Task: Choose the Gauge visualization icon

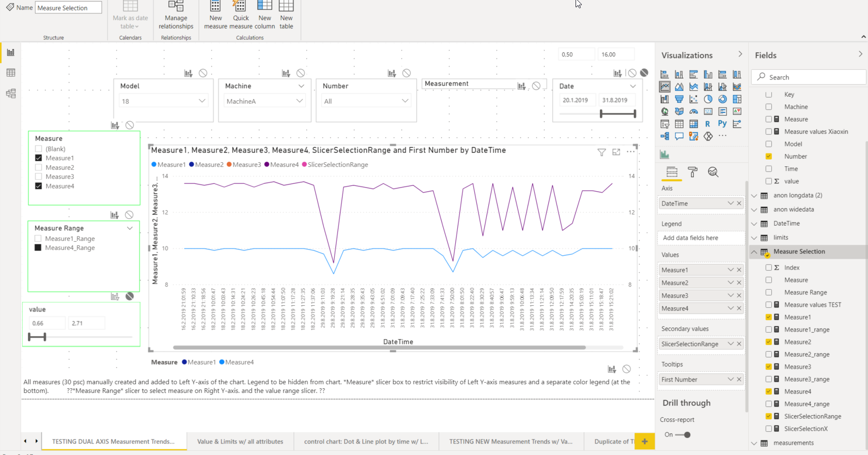Action: click(x=693, y=112)
